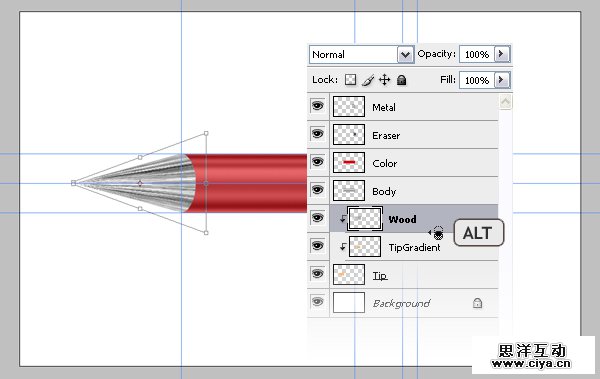Click the center transform reference point
The width and height of the screenshot is (600, 379).
coord(140,183)
